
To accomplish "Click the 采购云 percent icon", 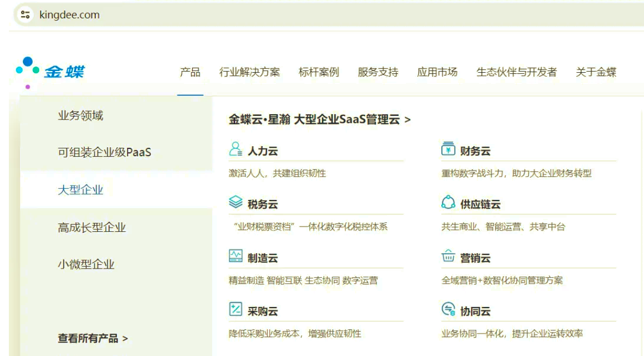I will (236, 309).
